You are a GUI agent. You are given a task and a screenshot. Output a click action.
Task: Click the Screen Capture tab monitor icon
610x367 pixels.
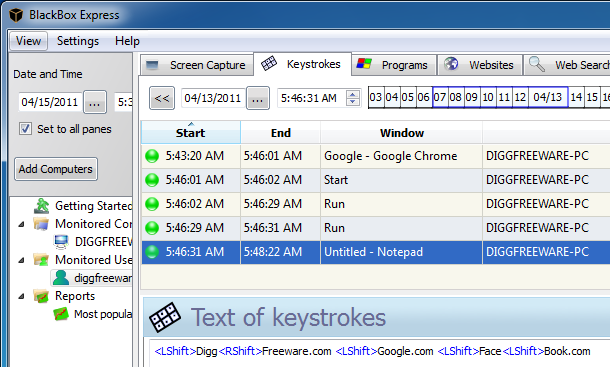click(152, 65)
